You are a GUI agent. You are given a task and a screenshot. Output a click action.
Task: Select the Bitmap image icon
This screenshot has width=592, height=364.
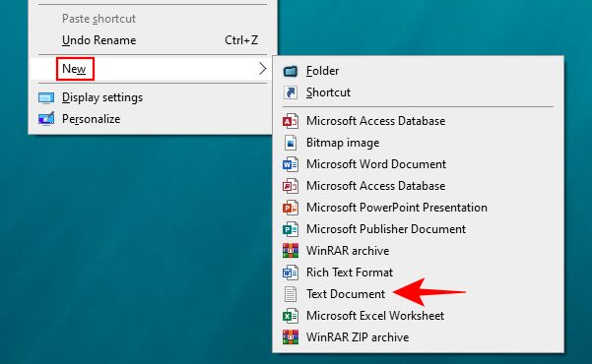[291, 143]
